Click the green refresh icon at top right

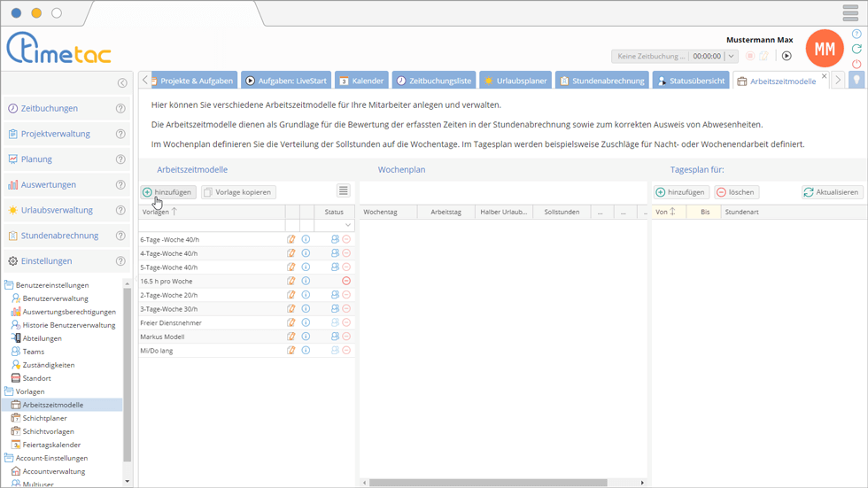856,49
